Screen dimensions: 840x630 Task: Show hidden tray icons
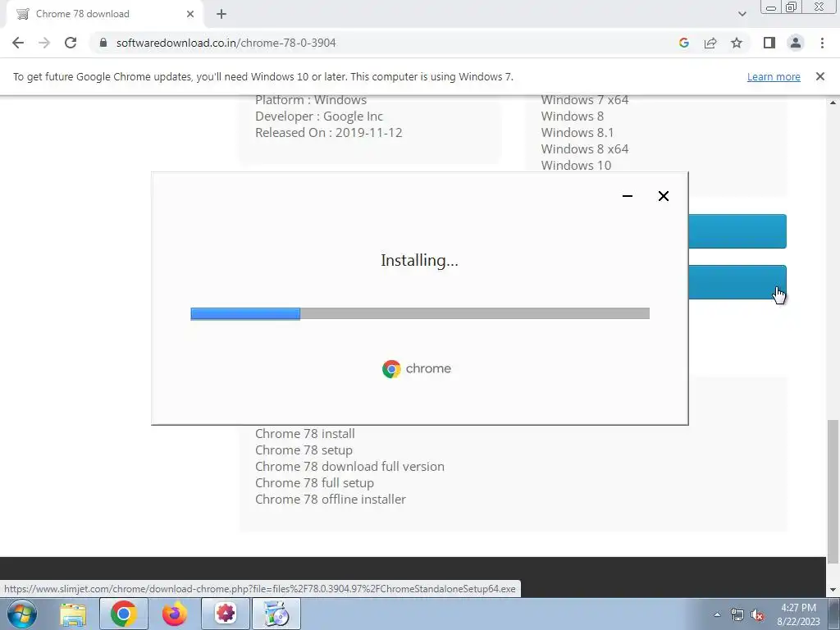[717, 614]
